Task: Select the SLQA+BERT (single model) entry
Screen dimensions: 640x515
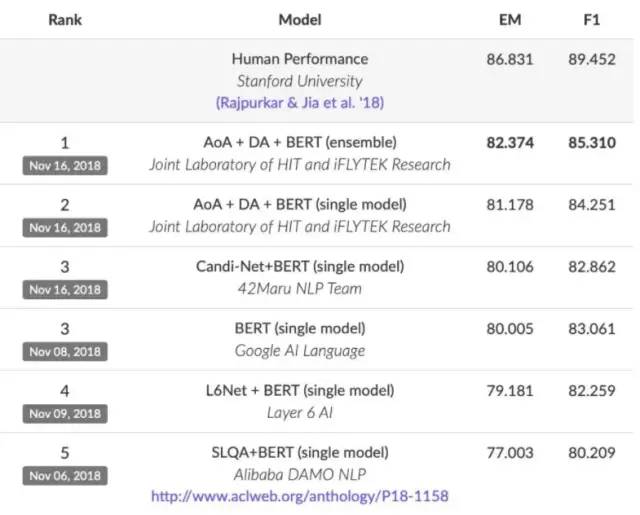Action: 300,452
